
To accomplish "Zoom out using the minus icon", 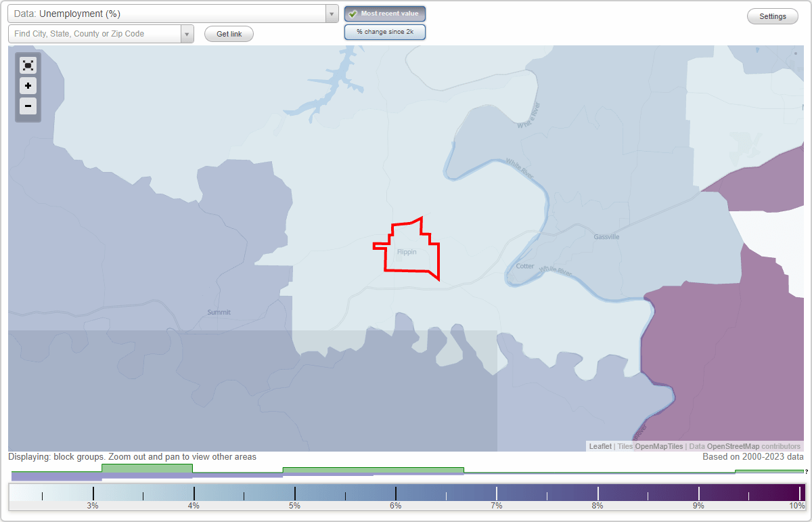I will (x=28, y=106).
